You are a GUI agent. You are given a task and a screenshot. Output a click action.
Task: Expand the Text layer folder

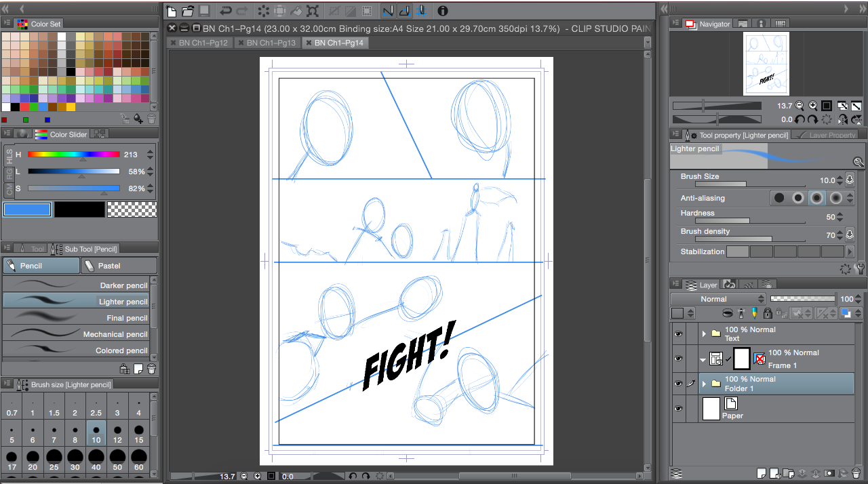pos(704,334)
